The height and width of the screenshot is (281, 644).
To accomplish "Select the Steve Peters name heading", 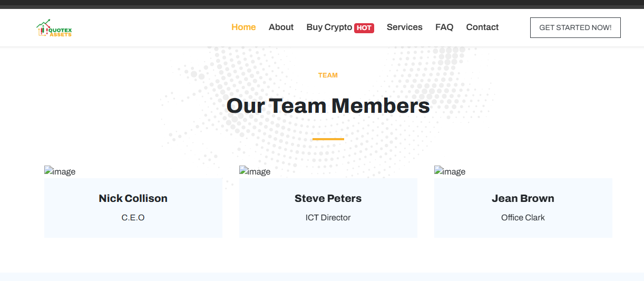I will click(328, 198).
